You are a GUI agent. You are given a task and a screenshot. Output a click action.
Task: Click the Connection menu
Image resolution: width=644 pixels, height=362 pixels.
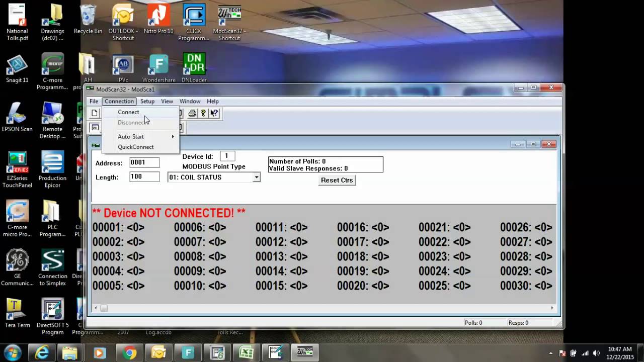pos(119,102)
